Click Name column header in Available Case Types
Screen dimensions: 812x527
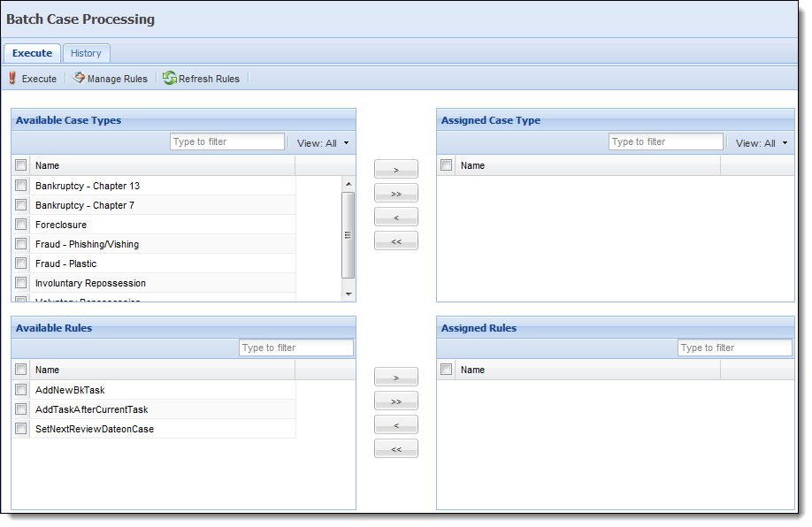(x=163, y=165)
